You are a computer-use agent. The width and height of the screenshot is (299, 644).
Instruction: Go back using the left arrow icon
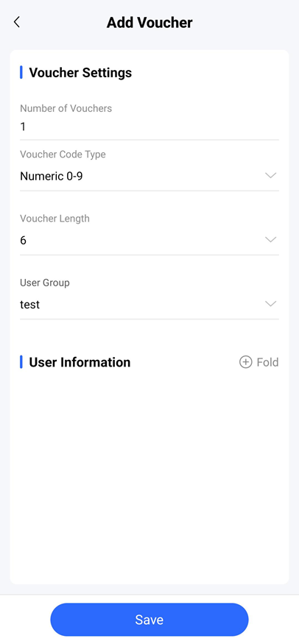click(x=16, y=22)
